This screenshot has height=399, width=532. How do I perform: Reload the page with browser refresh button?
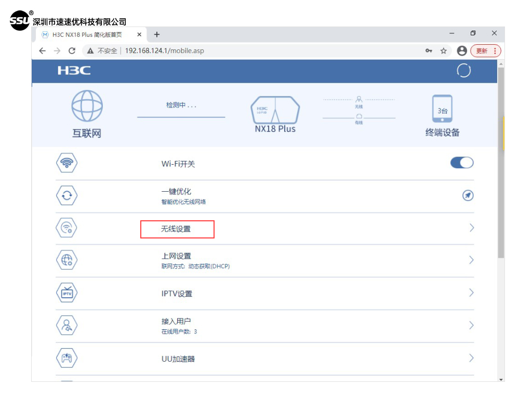point(72,51)
